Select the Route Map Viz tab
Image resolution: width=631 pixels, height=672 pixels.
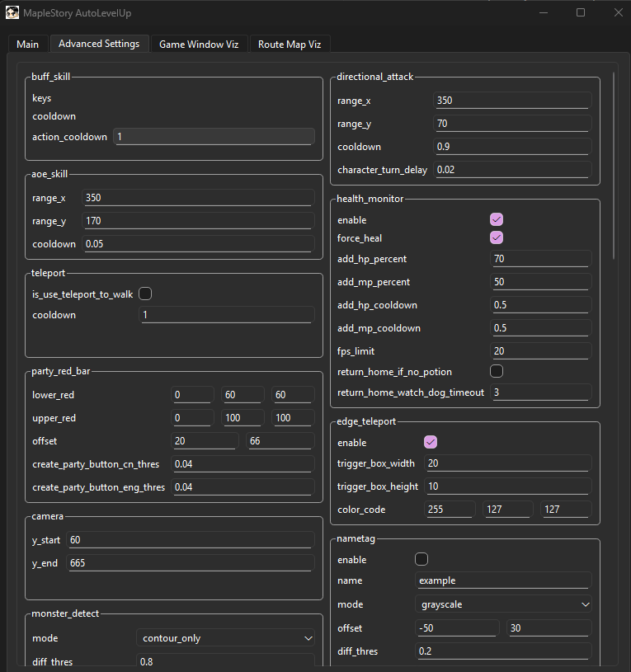coord(290,45)
